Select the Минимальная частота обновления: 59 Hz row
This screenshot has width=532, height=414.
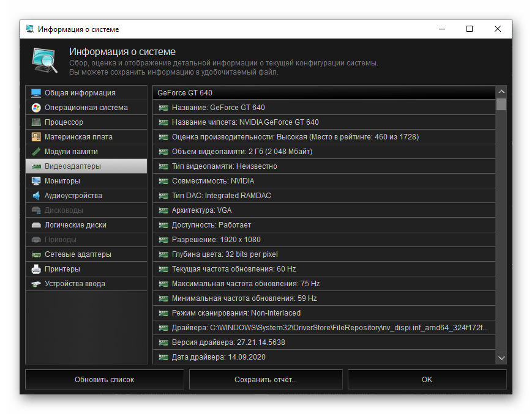[x=324, y=298]
